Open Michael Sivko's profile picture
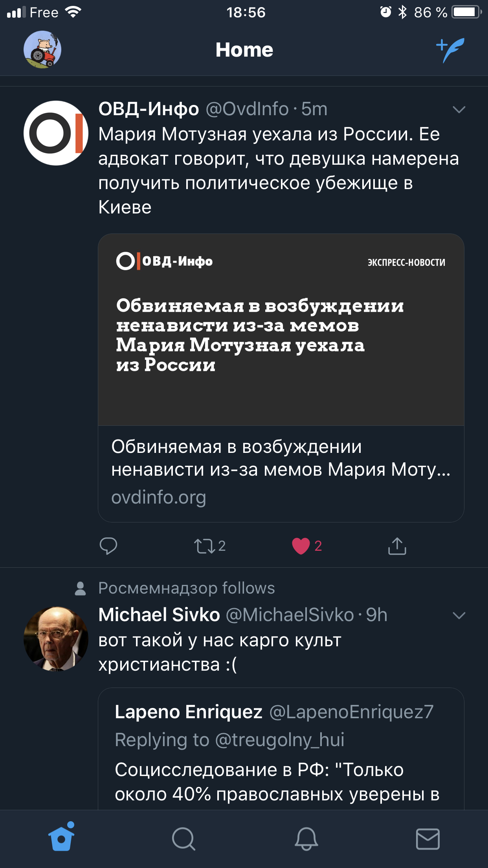 [x=56, y=638]
